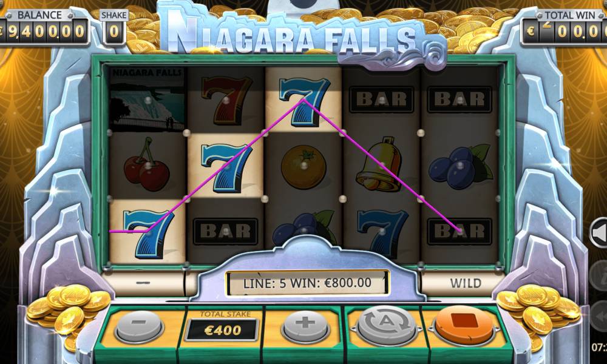
Task: Mute sound via the speaker icon
Action: pyautogui.click(x=599, y=232)
